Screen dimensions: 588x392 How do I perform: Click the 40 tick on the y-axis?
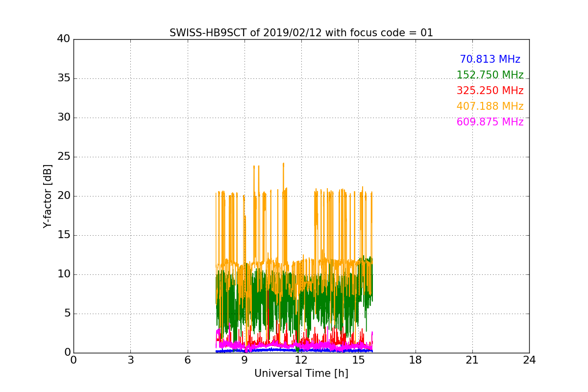click(x=64, y=39)
